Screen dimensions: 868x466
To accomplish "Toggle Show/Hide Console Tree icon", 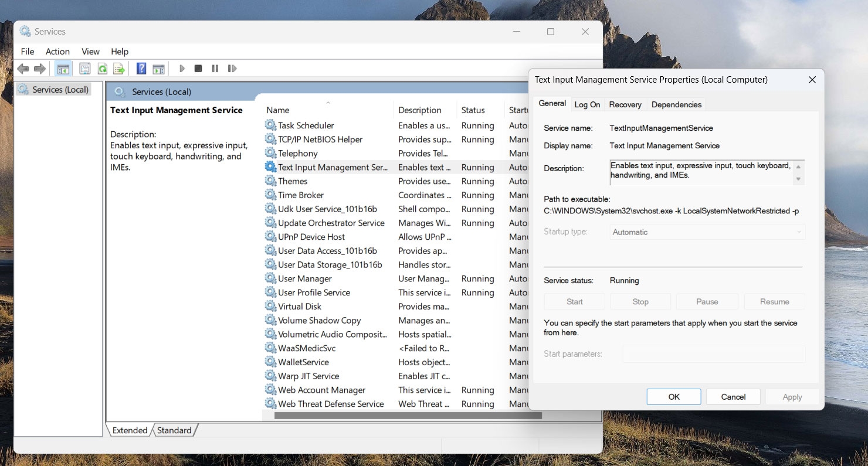I will pyautogui.click(x=63, y=69).
